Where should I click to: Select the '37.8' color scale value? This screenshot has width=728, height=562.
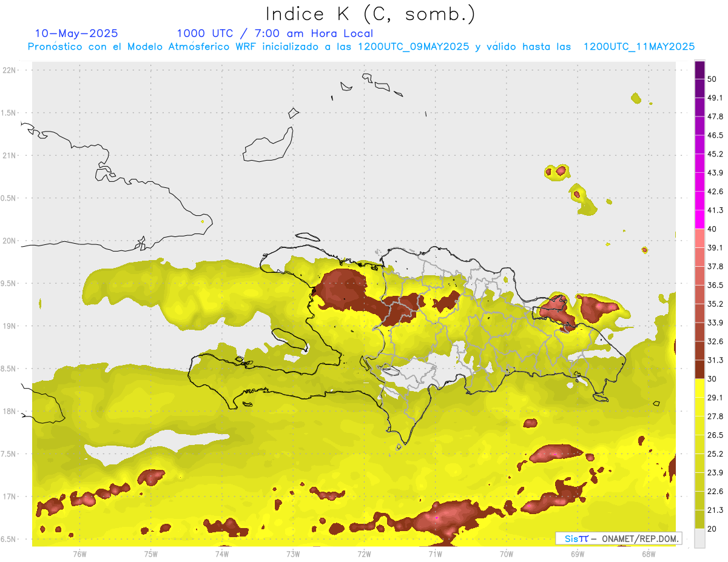715,266
